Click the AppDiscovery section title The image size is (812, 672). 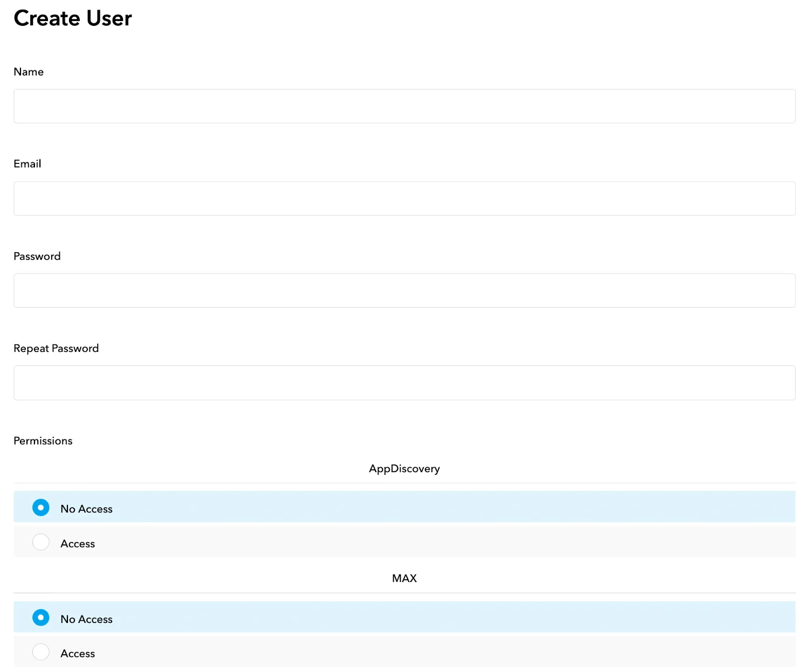pyautogui.click(x=404, y=469)
